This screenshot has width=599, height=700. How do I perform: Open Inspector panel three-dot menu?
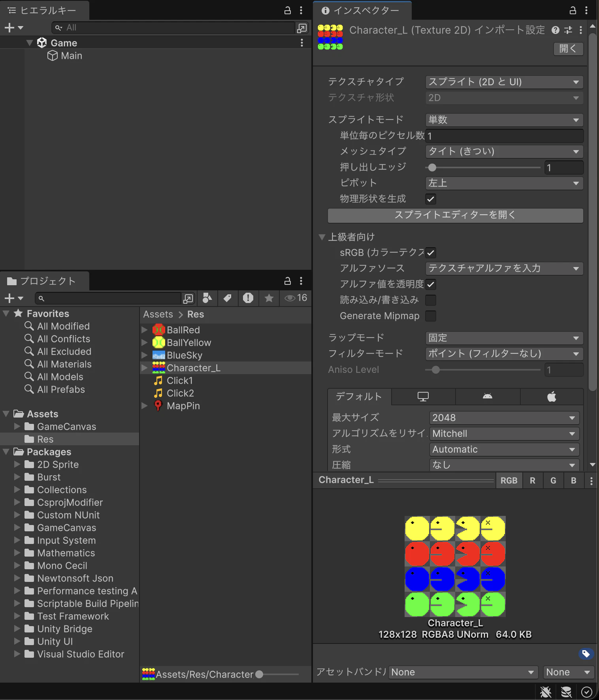click(586, 11)
